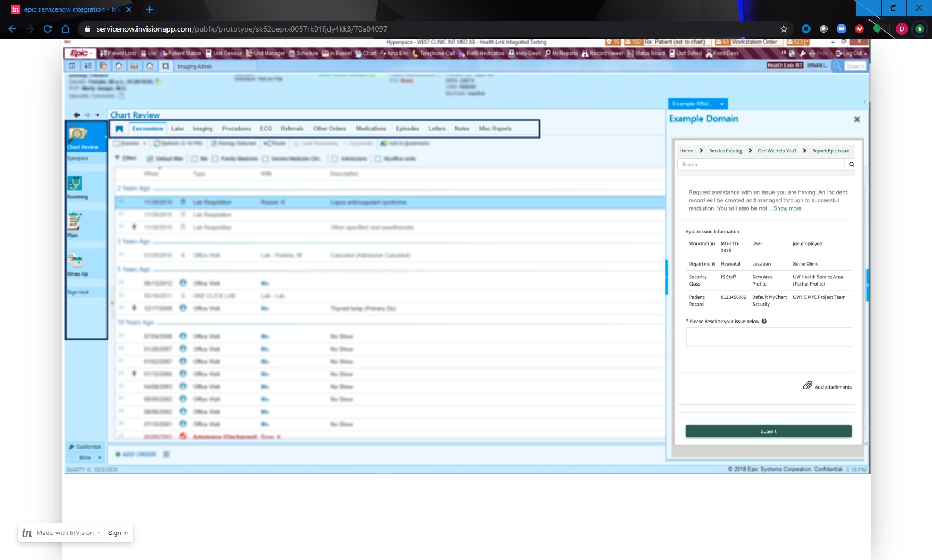
Task: Click the issue description text box
Action: (768, 337)
